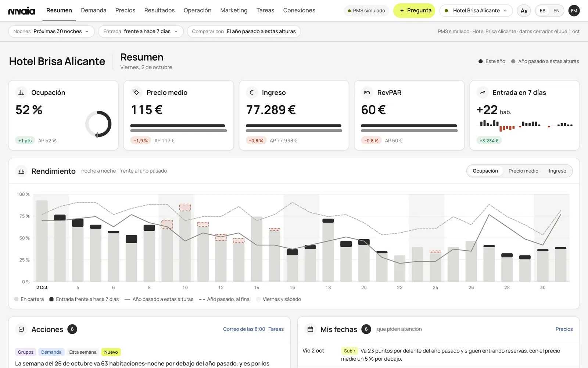
Task: Select the Precio medio chart toggle
Action: point(523,171)
